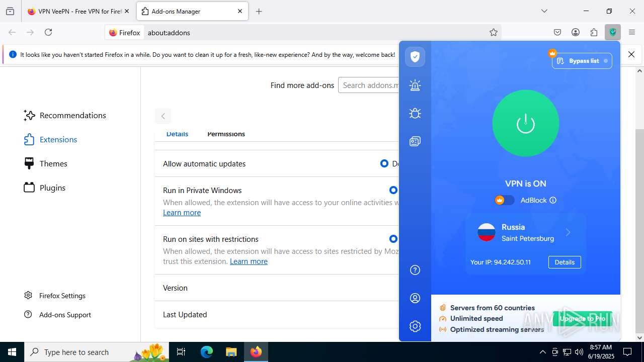Open the news icon in VeePN sidebar

point(415,141)
